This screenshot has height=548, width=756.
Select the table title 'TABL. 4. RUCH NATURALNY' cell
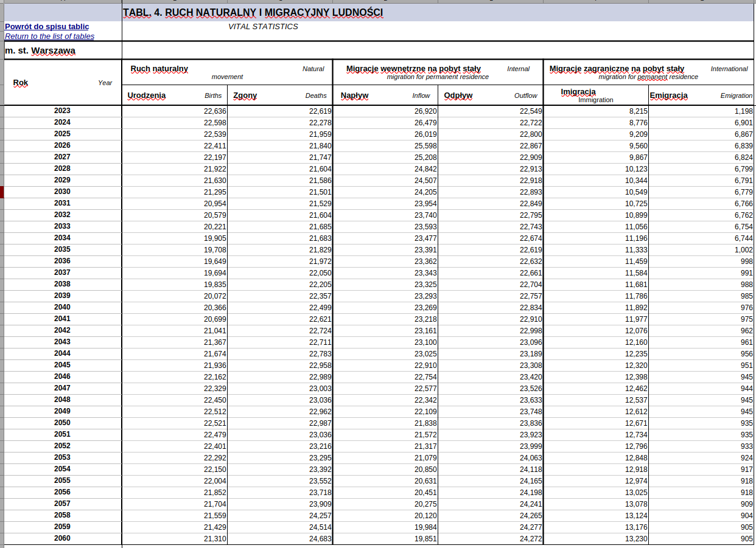pos(253,13)
